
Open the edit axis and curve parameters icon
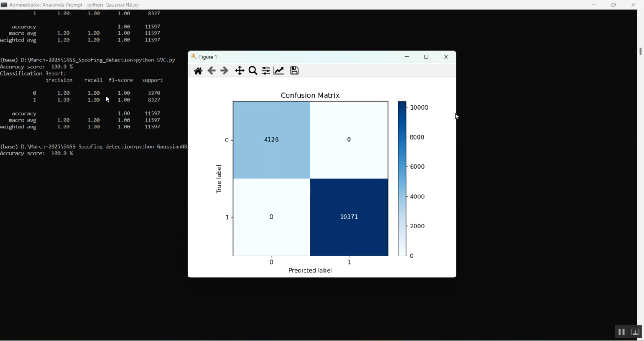click(279, 71)
